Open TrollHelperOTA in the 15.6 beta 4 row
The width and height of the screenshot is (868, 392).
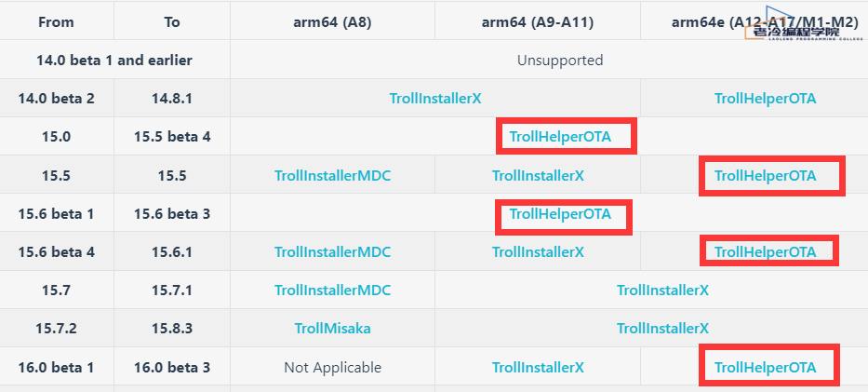point(765,251)
